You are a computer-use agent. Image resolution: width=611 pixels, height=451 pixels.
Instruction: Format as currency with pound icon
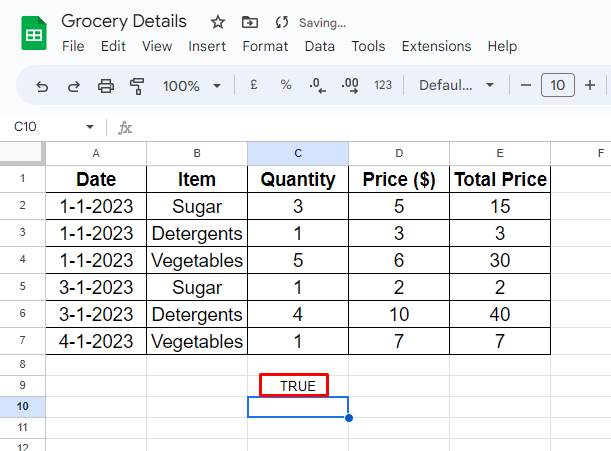pos(254,85)
